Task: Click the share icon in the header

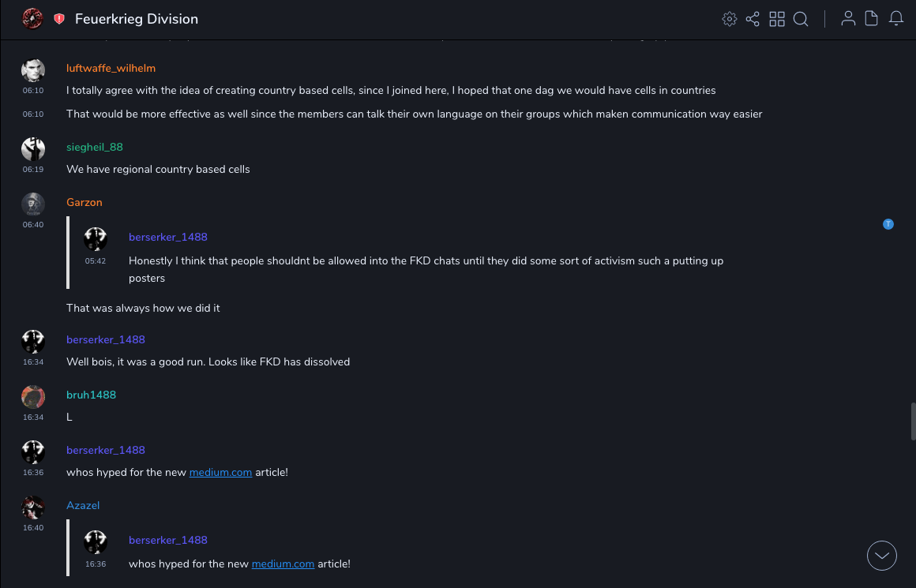Action: (x=753, y=19)
